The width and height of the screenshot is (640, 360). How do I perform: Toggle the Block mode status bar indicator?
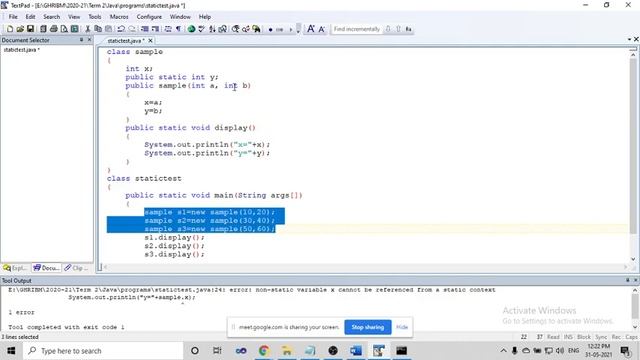tap(584, 337)
